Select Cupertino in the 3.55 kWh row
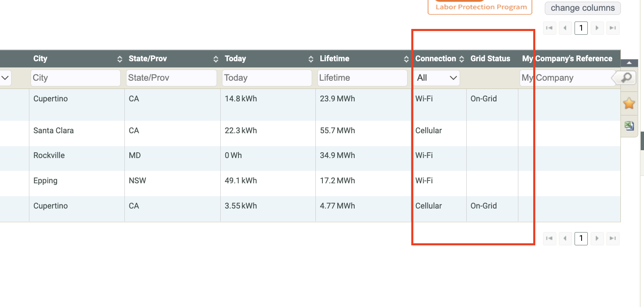 [50, 206]
